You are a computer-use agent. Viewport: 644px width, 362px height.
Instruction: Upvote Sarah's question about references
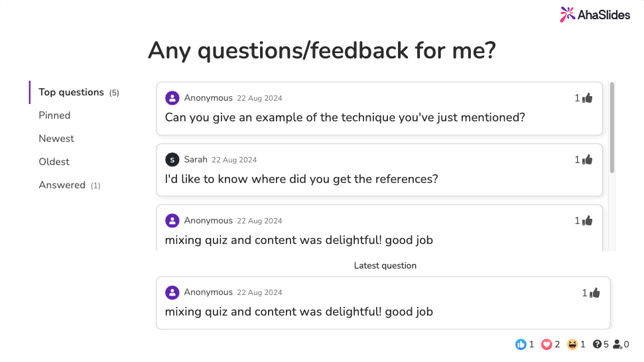[x=588, y=160]
